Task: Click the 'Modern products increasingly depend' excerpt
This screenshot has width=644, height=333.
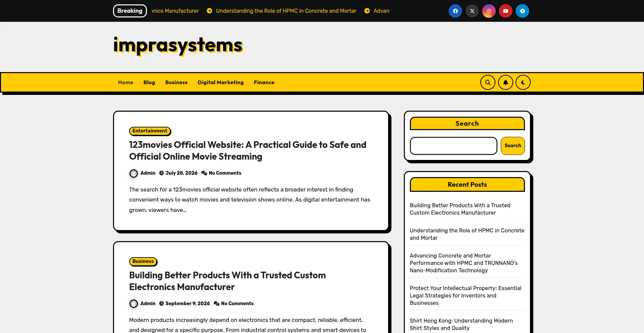Action: tap(248, 325)
